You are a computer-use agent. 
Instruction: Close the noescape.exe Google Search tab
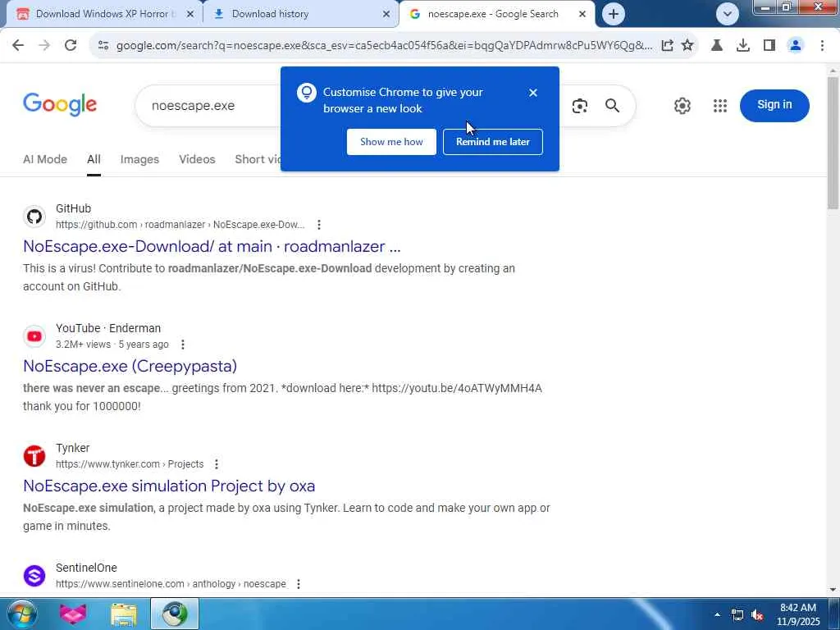582,15
